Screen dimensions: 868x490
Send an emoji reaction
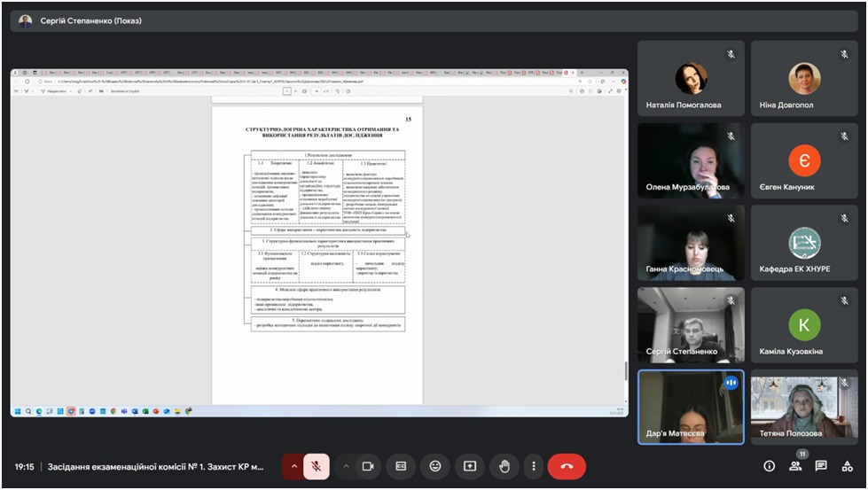[x=434, y=466]
